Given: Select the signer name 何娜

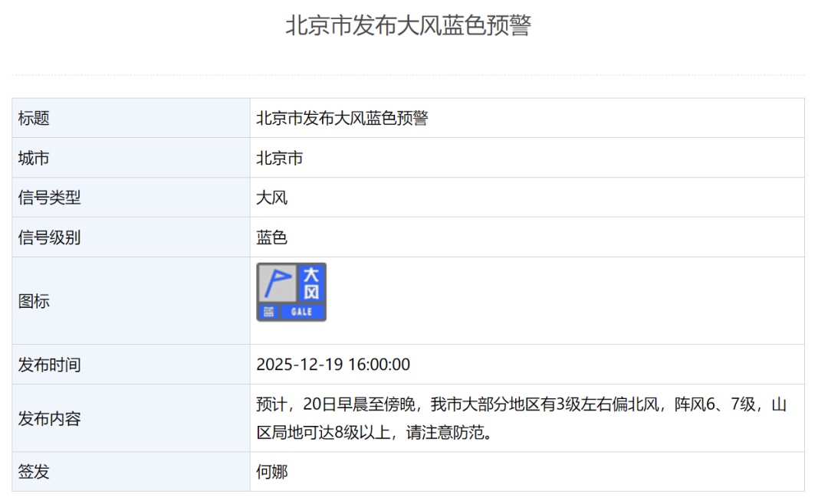Looking at the screenshot, I should point(273,473).
